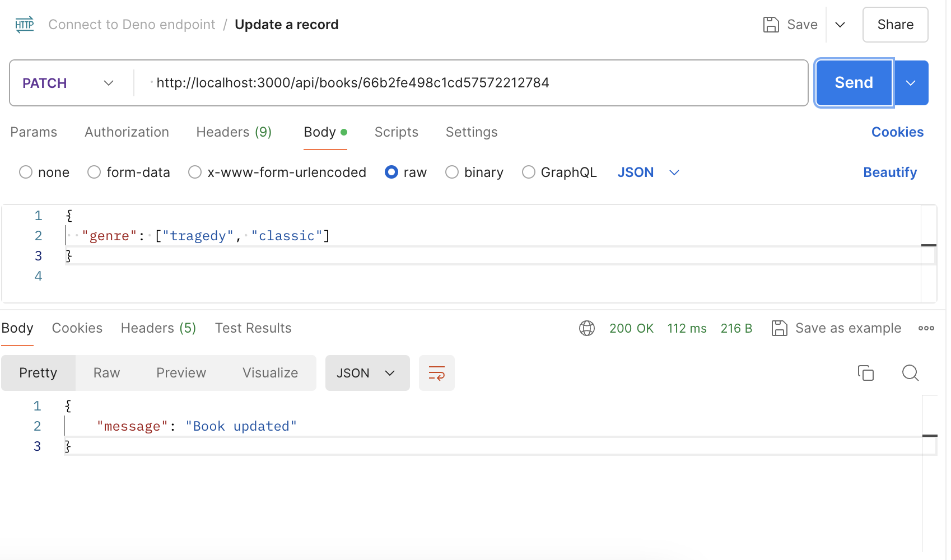Viewport: 951px width, 560px height.
Task: Click the copy response icon
Action: pyautogui.click(x=866, y=372)
